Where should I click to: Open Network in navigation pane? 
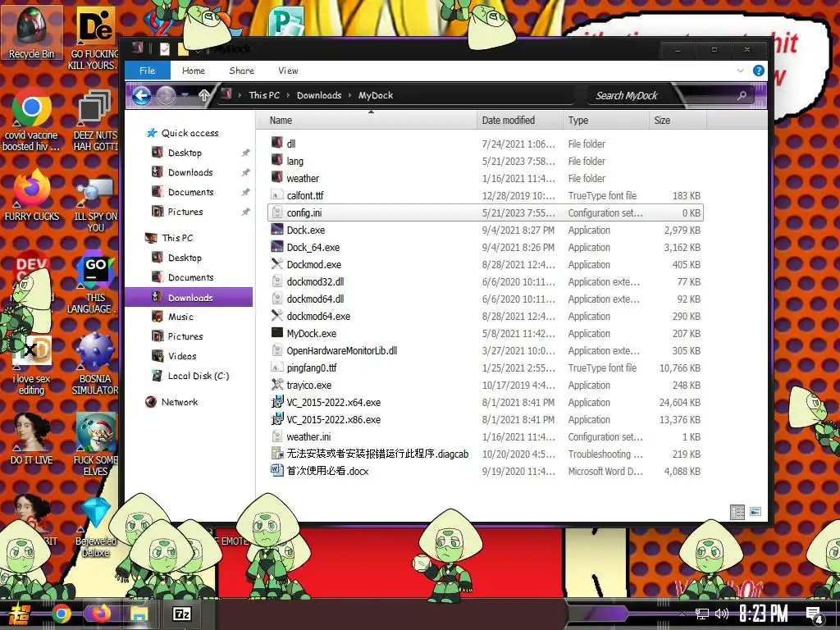click(x=180, y=402)
